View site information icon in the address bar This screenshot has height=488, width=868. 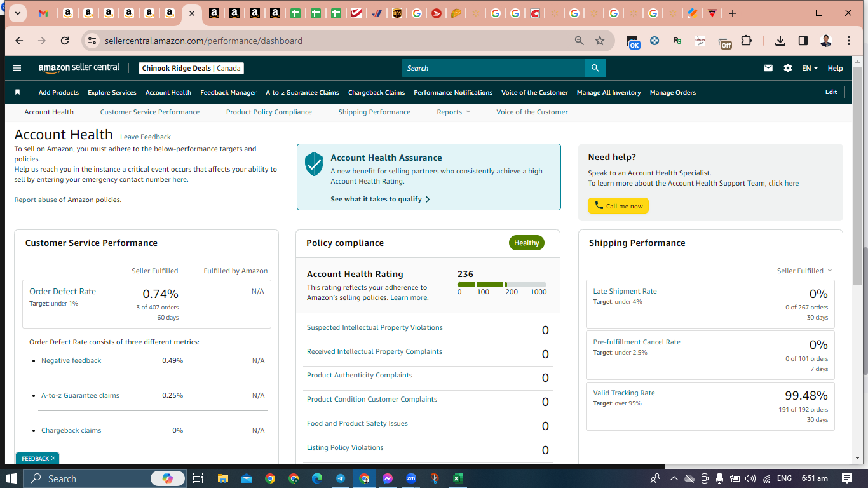coord(92,41)
